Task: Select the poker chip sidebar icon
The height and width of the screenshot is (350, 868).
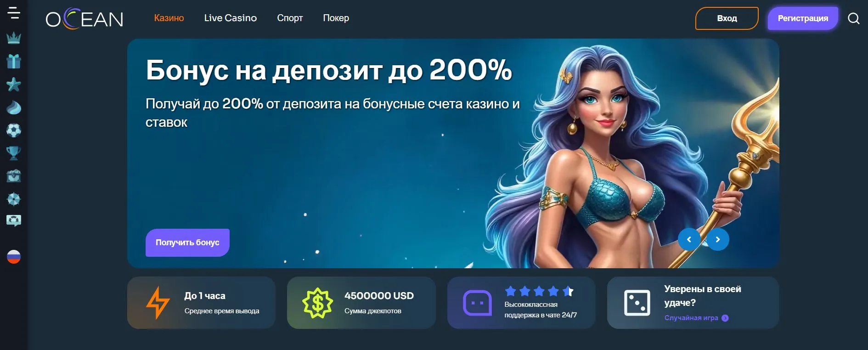Action: 14,199
